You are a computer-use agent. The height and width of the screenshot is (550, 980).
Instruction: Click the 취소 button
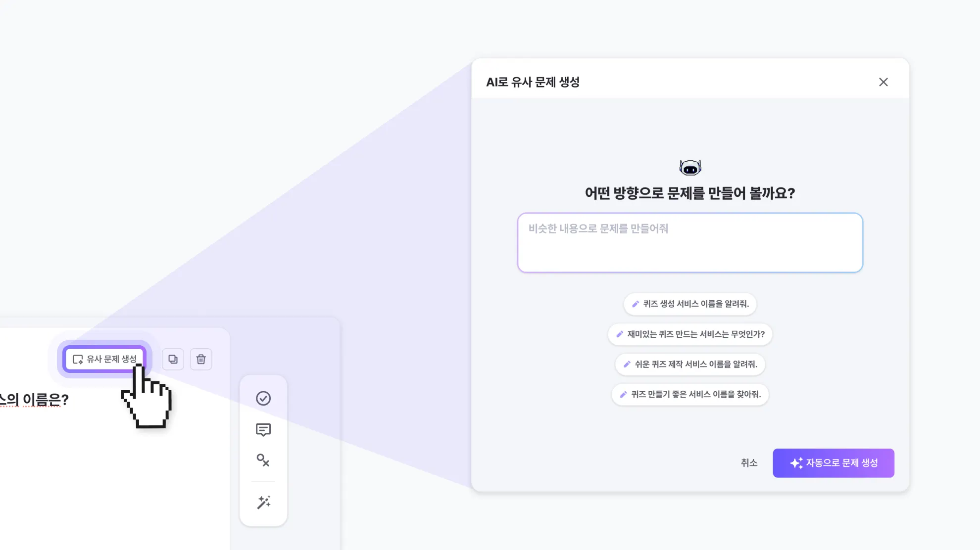tap(749, 463)
